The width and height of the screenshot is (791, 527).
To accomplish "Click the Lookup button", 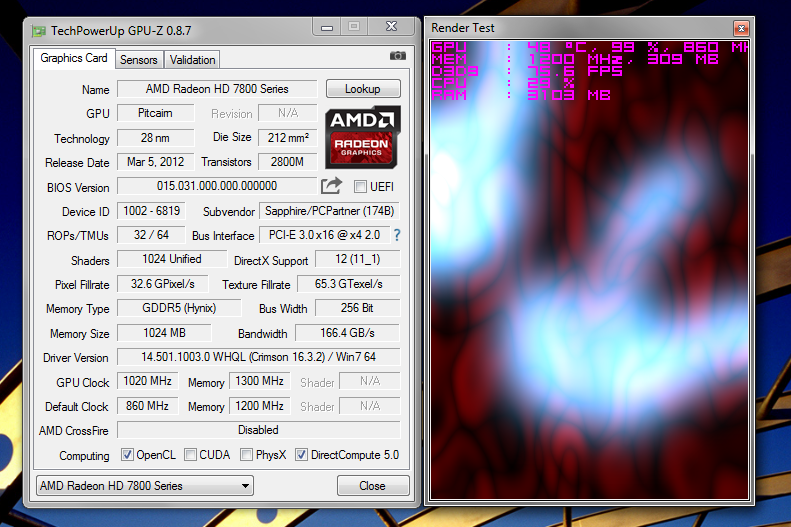I will [363, 89].
